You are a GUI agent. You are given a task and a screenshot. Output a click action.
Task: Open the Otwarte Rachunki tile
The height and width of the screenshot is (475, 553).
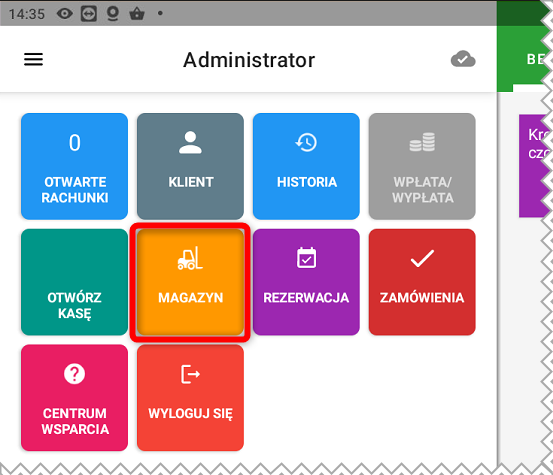tap(74, 166)
